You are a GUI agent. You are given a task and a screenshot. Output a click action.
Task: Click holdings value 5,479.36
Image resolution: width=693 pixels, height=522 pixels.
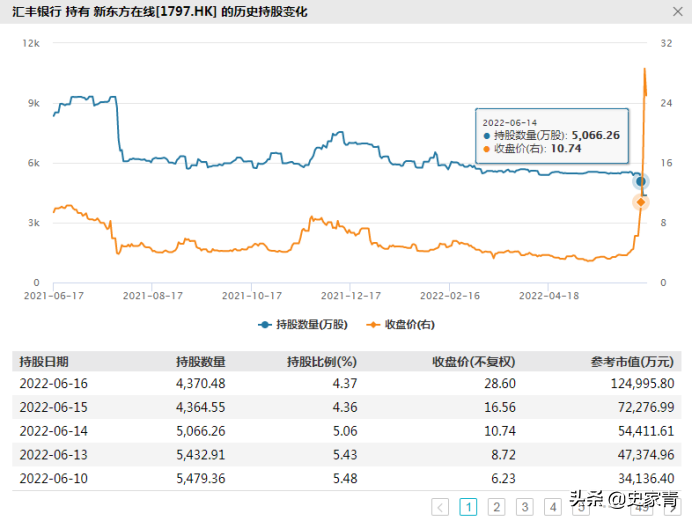point(201,478)
